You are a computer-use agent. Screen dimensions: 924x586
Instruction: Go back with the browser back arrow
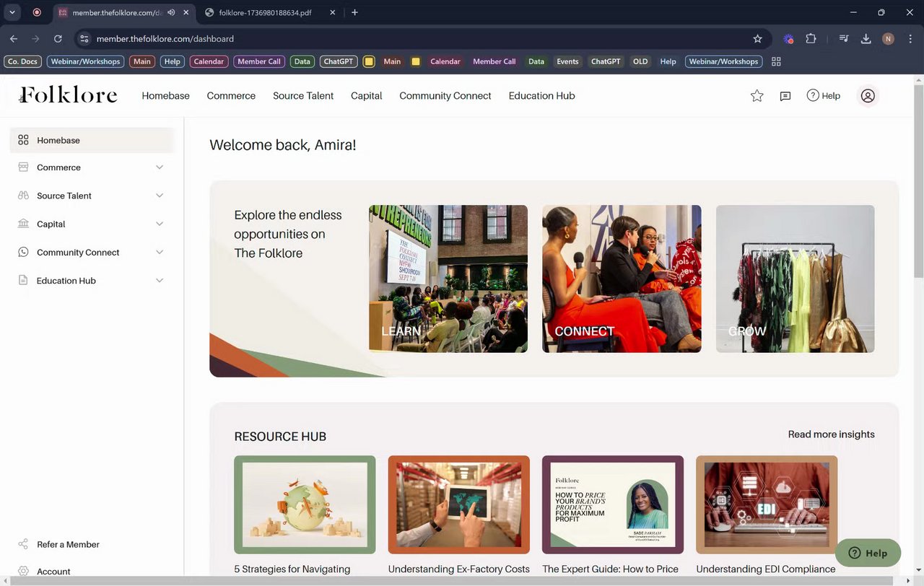click(14, 39)
